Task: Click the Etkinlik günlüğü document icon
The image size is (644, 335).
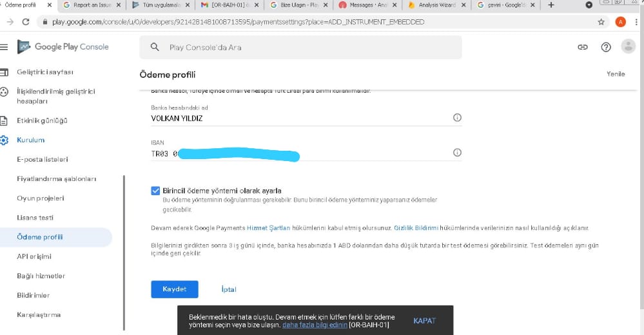Action: [4, 120]
